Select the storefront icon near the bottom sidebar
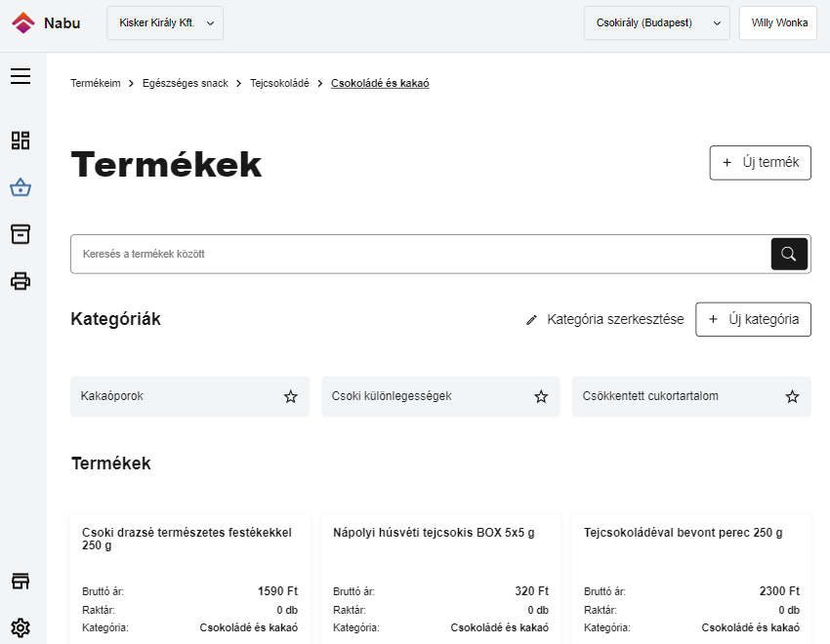Image resolution: width=830 pixels, height=644 pixels. 20,580
